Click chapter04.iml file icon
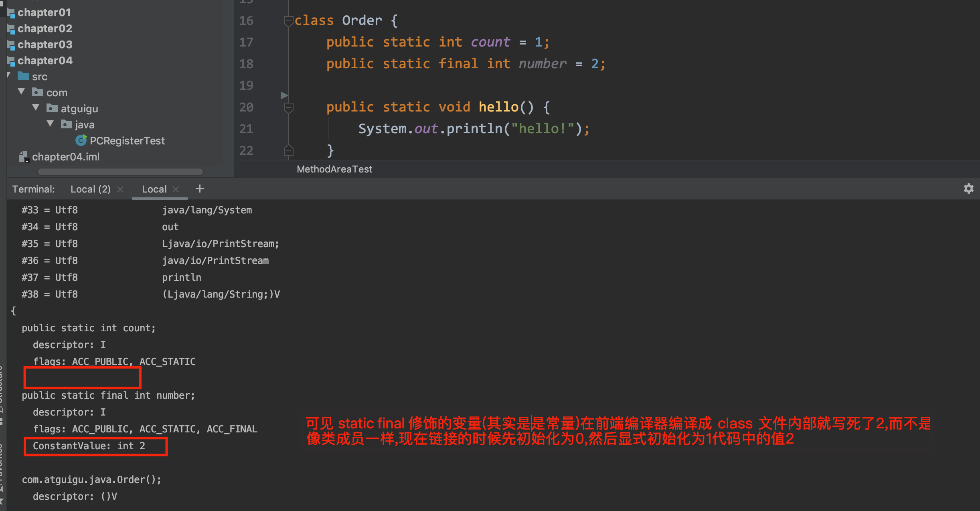The width and height of the screenshot is (980, 511). pyautogui.click(x=24, y=157)
